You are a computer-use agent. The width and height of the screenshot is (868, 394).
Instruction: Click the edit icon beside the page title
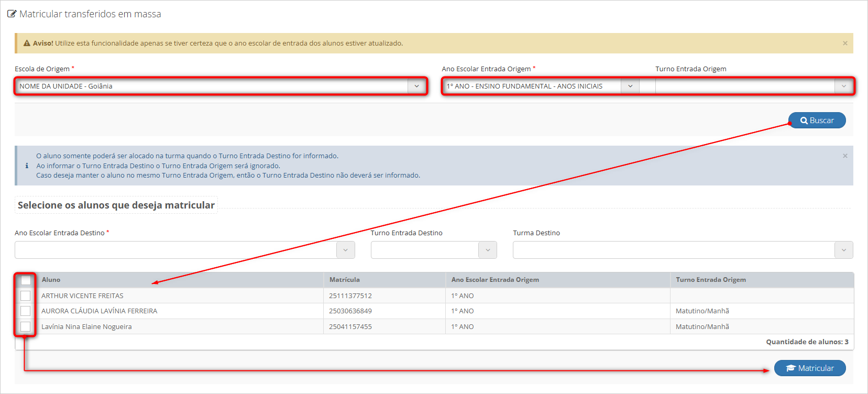[12, 14]
